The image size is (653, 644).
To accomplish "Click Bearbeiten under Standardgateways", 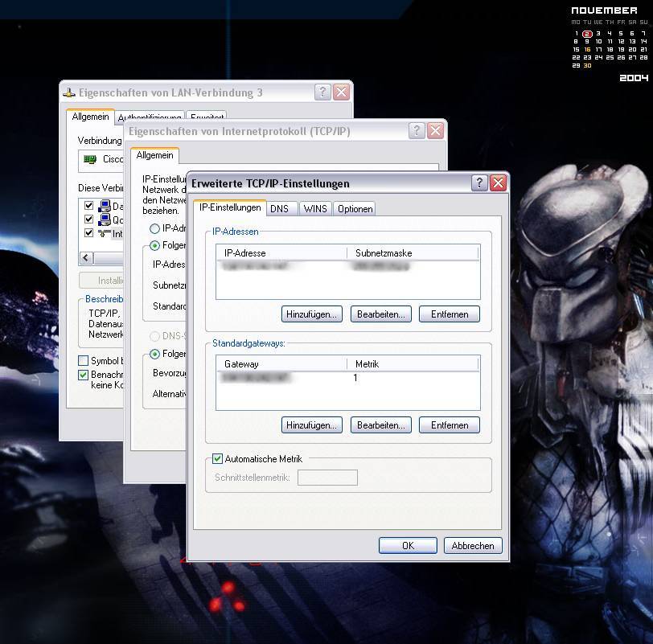I will (380, 425).
